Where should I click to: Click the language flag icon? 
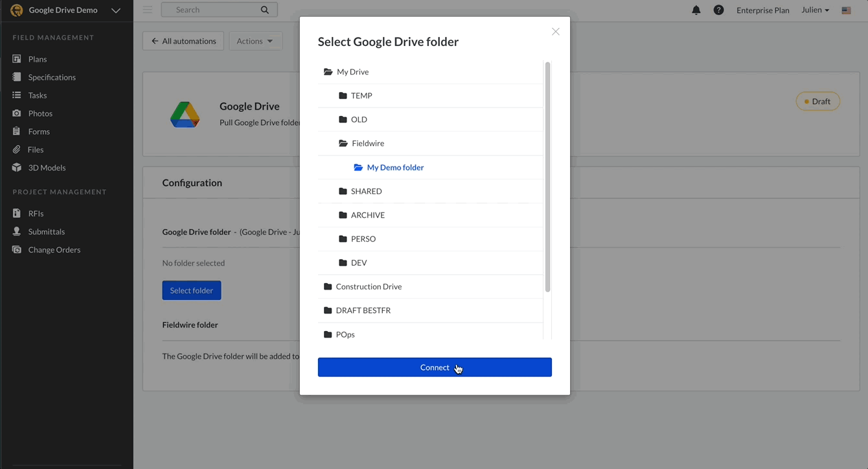coord(846,10)
